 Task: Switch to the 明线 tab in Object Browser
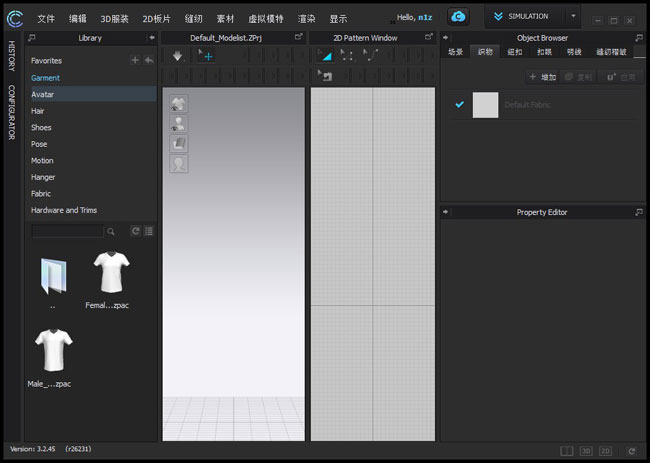(574, 52)
